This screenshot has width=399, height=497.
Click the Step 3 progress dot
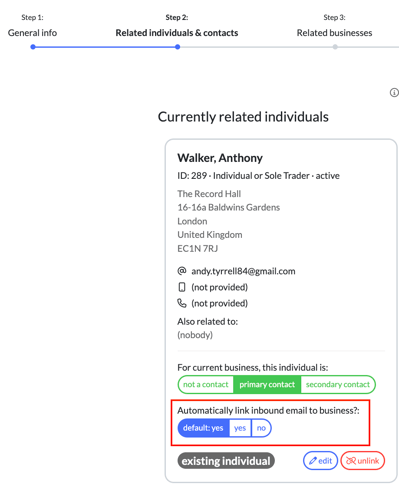click(335, 47)
